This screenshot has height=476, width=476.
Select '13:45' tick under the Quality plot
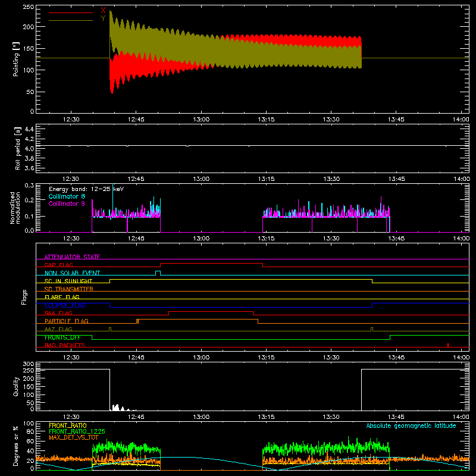click(396, 417)
